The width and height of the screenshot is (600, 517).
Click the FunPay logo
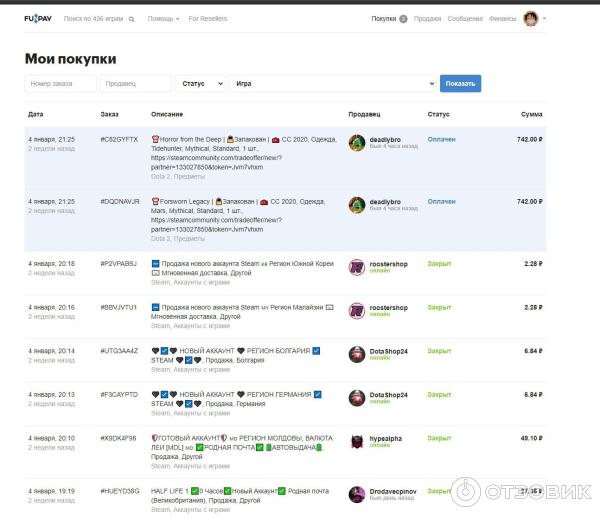click(x=38, y=18)
